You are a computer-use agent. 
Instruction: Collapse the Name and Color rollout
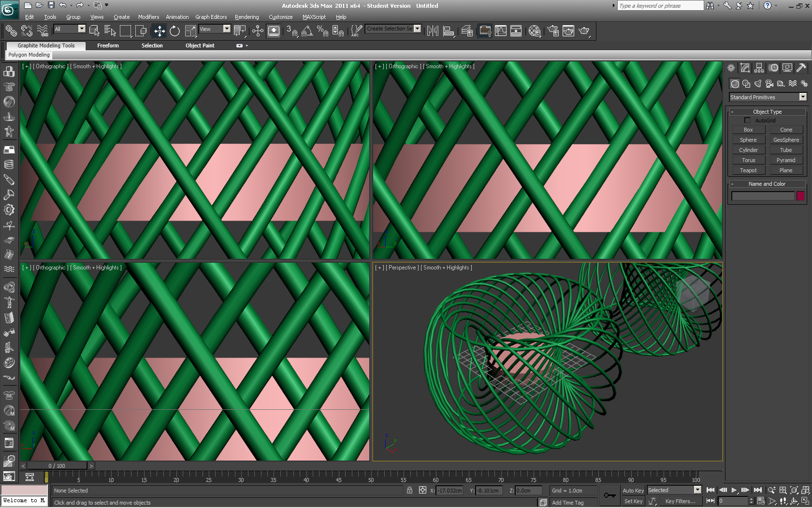pyautogui.click(x=767, y=184)
